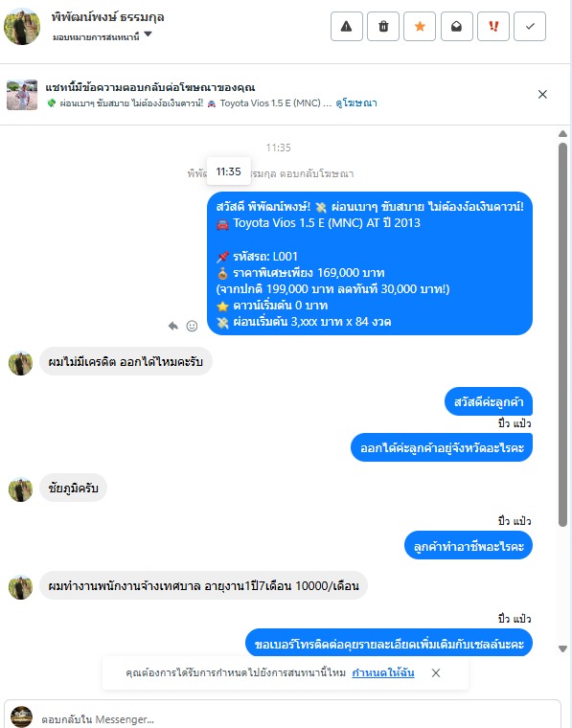This screenshot has height=728, width=572.
Task: Toggle the orange star follow-up icon
Action: pyautogui.click(x=420, y=27)
